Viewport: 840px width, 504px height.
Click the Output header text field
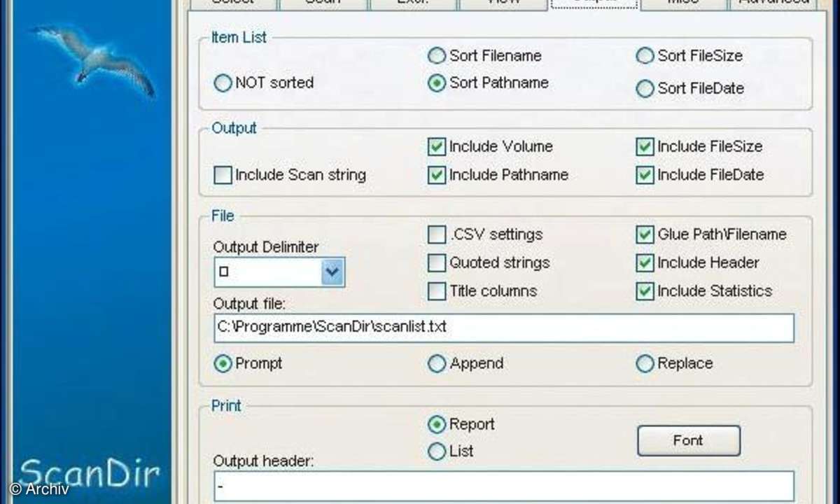504,485
